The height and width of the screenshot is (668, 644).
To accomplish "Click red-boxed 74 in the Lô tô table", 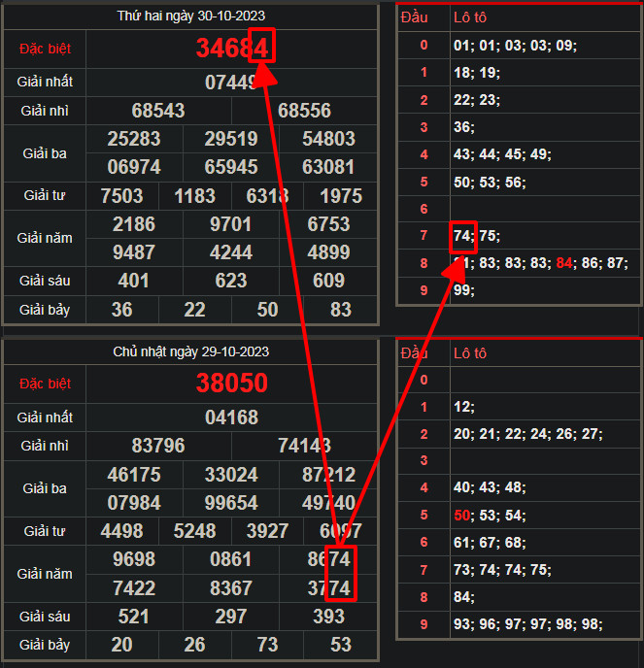I will pos(462,235).
